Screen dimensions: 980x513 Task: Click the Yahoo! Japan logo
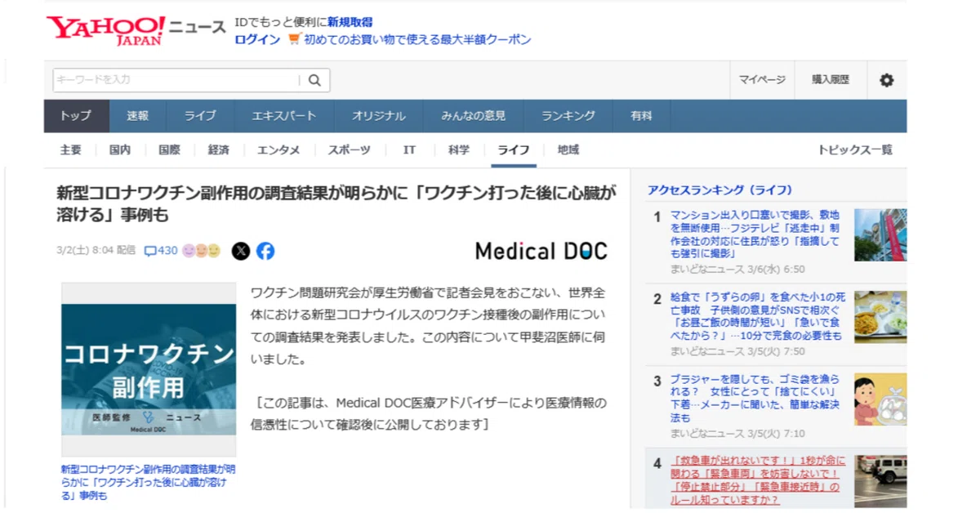105,30
